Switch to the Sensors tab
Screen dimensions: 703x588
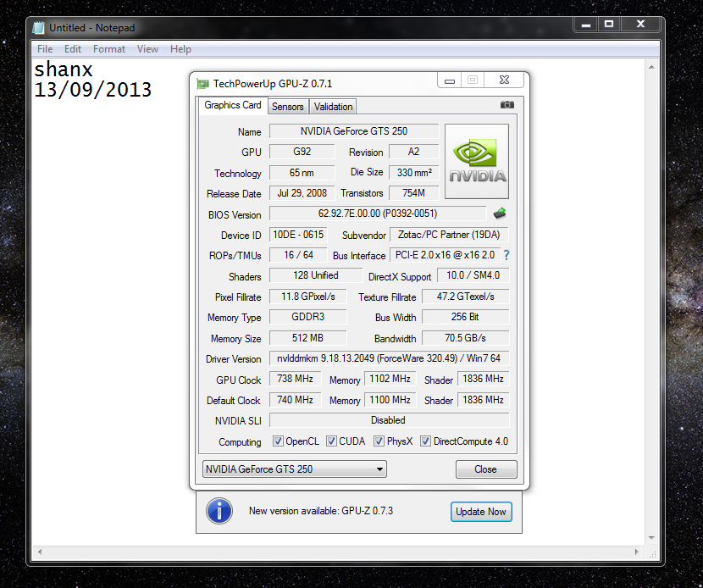coord(288,107)
